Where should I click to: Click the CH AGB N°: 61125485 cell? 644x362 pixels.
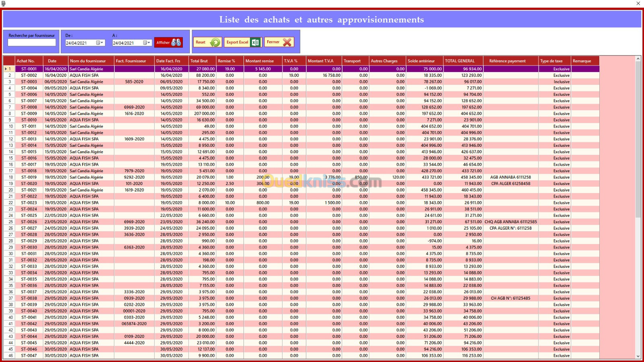pos(510,298)
